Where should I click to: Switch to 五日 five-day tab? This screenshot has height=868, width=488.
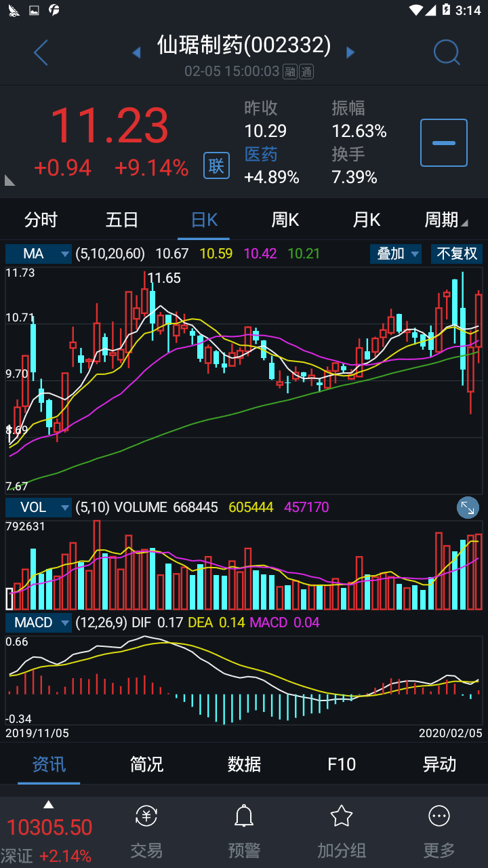pyautogui.click(x=122, y=220)
